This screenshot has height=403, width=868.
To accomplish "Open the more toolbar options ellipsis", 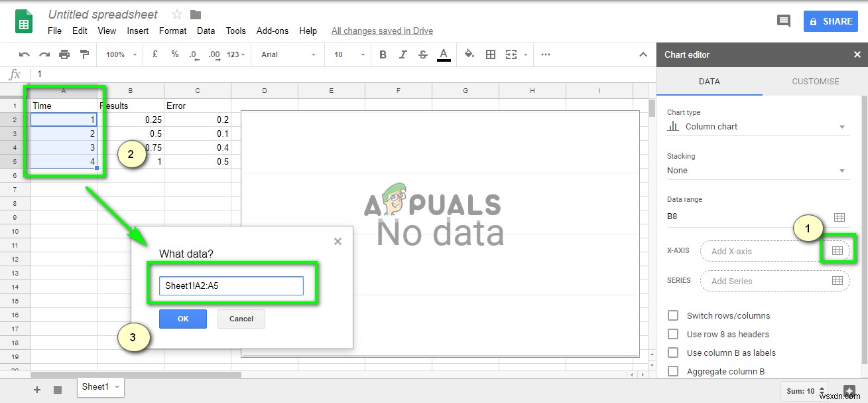I will pos(546,54).
